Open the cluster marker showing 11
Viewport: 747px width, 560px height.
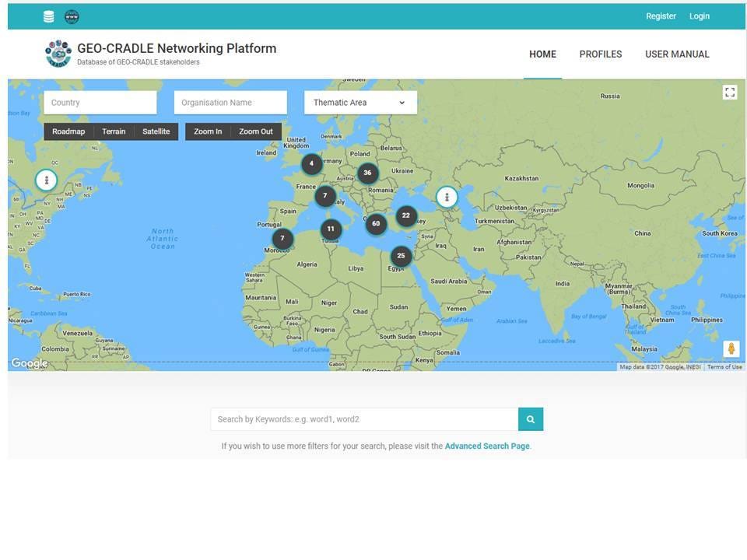click(331, 229)
